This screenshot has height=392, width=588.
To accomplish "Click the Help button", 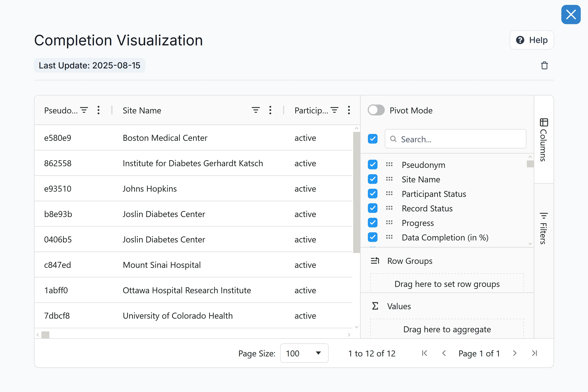I will (532, 40).
